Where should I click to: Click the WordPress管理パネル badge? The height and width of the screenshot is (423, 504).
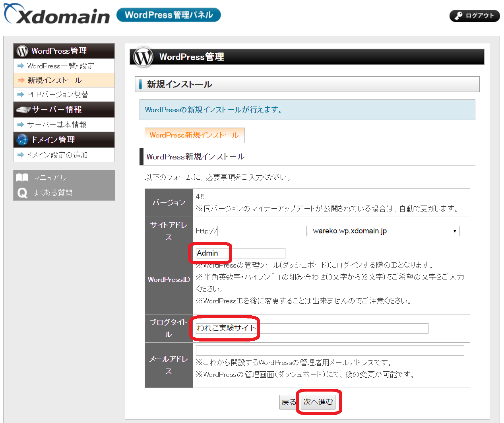[168, 15]
